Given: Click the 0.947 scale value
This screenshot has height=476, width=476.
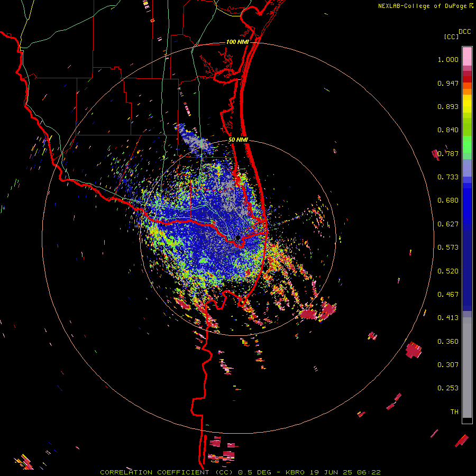Looking at the screenshot, I should 448,83.
